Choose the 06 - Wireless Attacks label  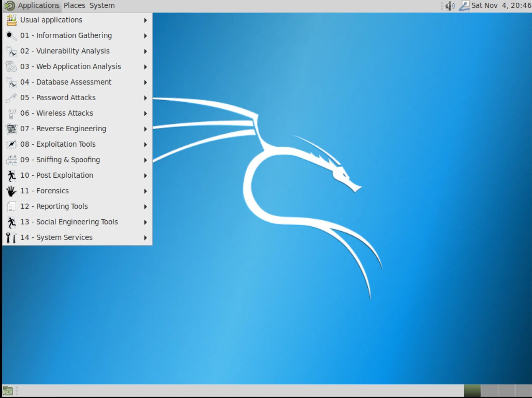point(57,113)
